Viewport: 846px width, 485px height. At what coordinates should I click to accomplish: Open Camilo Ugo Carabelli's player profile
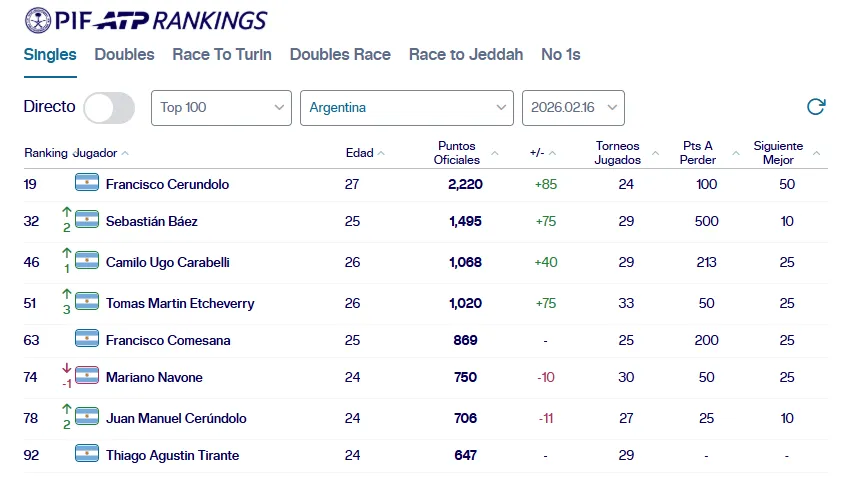click(168, 262)
